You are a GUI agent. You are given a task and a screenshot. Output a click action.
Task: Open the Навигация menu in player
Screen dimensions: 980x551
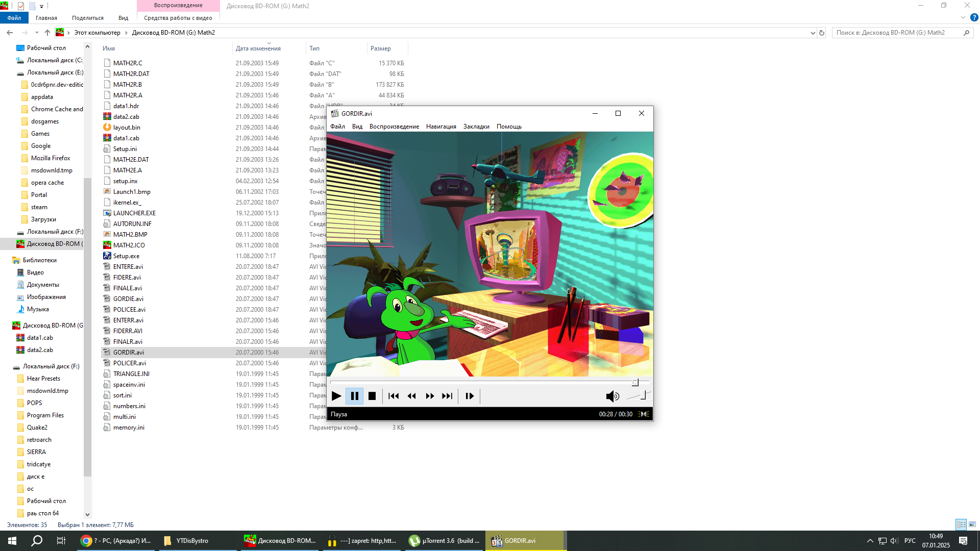[441, 127]
